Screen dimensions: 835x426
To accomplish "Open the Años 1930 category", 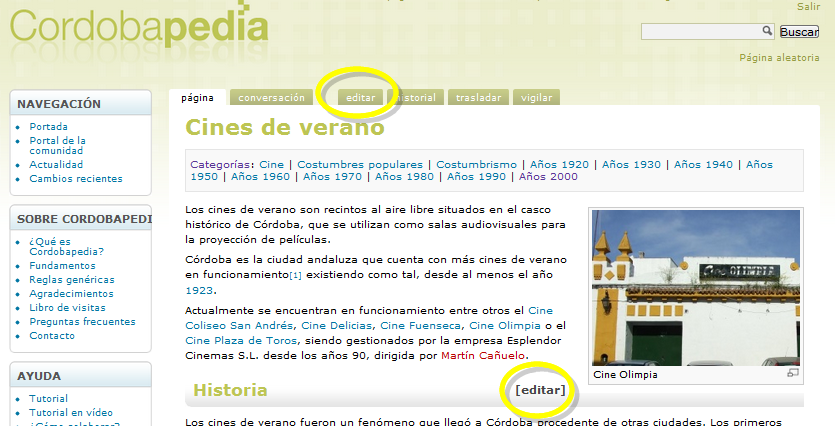I will [631, 165].
